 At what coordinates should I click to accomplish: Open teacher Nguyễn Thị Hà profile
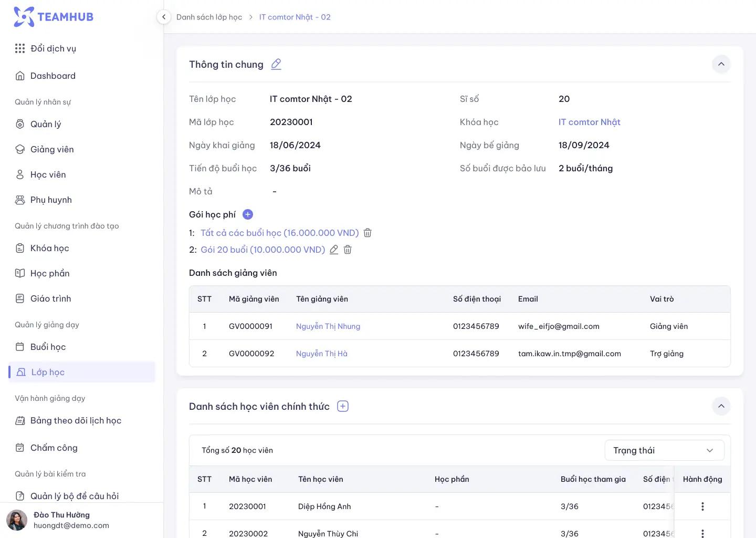point(322,354)
